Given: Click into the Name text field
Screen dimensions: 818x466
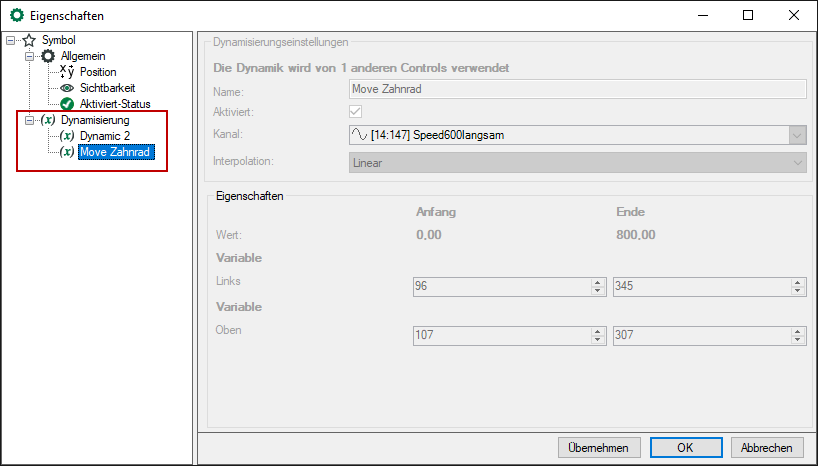Looking at the screenshot, I should pos(577,88).
